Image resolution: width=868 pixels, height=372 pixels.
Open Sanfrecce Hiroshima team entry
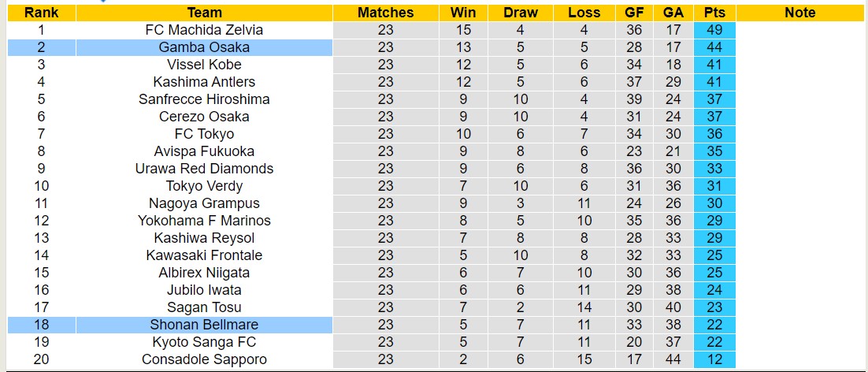(x=205, y=99)
